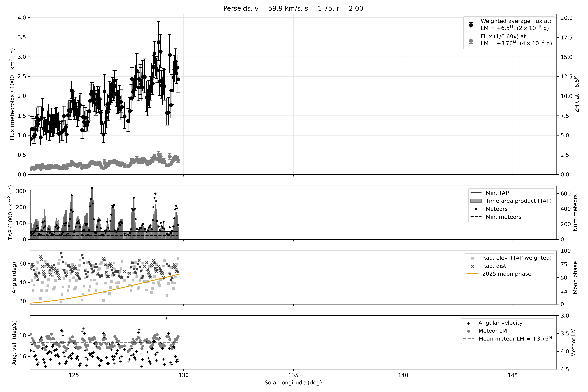The height and width of the screenshot is (392, 588).
Task: Click the '16' angular velocity tick label
Action: [x=23, y=356]
